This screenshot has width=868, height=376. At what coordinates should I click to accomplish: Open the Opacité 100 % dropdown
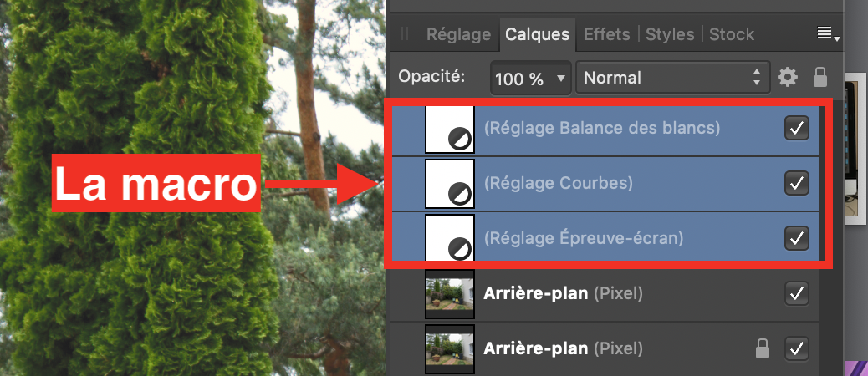click(x=531, y=78)
